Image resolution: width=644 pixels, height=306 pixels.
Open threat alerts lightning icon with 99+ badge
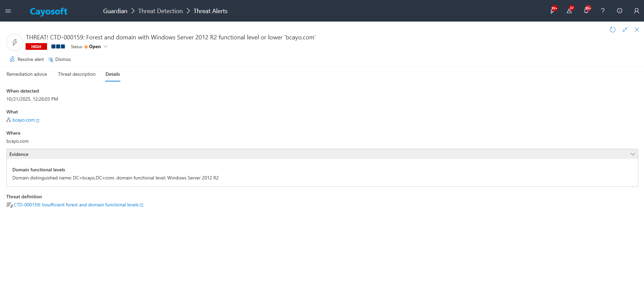[x=552, y=11]
